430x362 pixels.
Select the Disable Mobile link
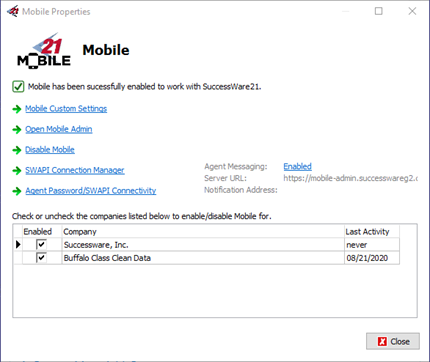click(50, 150)
